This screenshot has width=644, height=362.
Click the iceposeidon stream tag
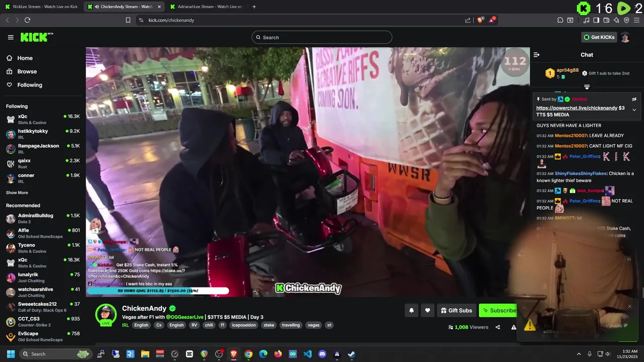[244, 325]
